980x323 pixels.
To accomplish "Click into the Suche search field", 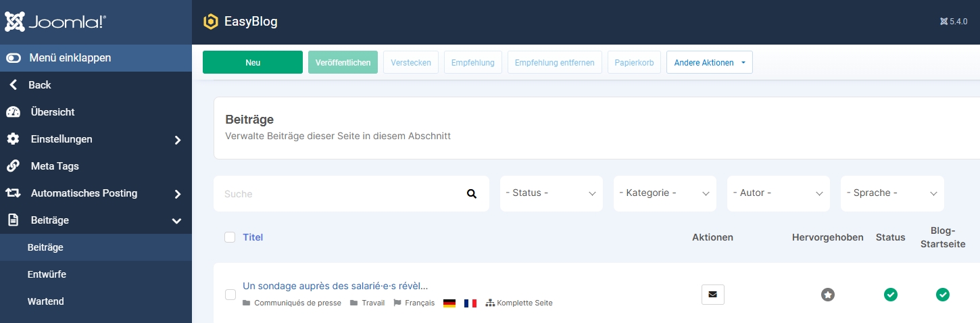I will tap(338, 194).
